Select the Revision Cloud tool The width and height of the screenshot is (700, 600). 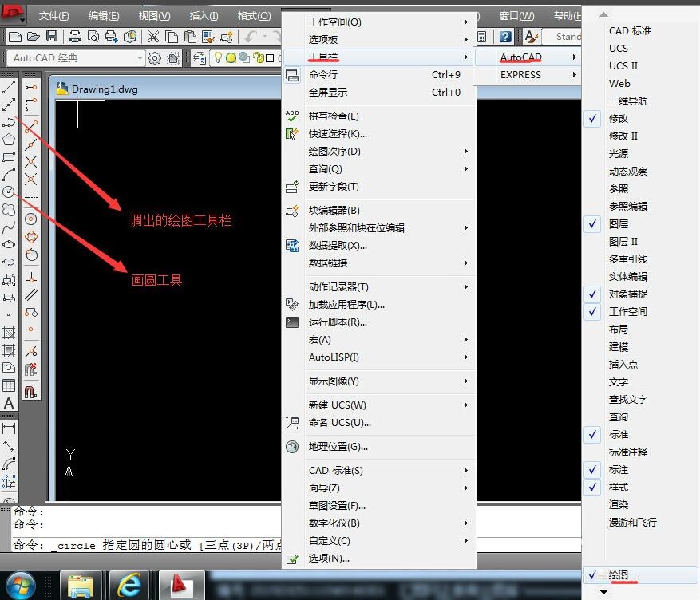click(x=9, y=210)
